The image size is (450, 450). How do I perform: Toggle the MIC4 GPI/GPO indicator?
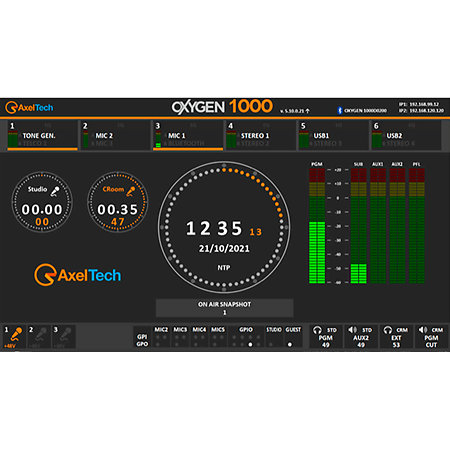pyautogui.click(x=199, y=337)
